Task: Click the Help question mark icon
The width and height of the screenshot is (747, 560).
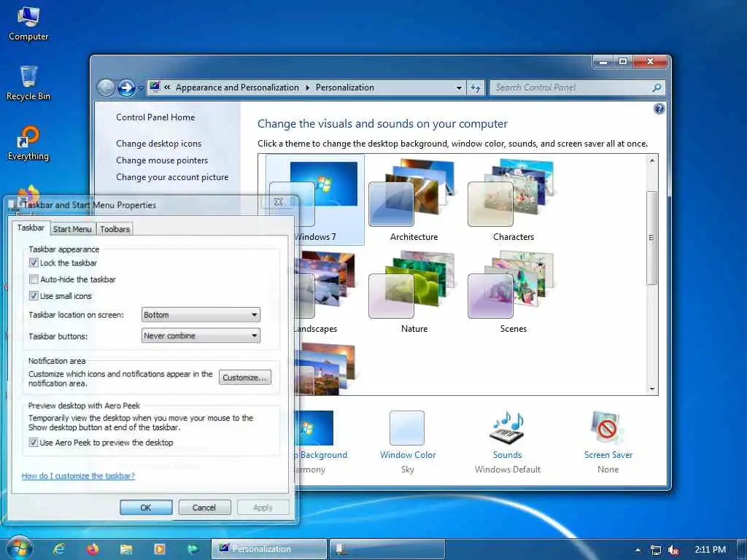Action: (x=659, y=109)
